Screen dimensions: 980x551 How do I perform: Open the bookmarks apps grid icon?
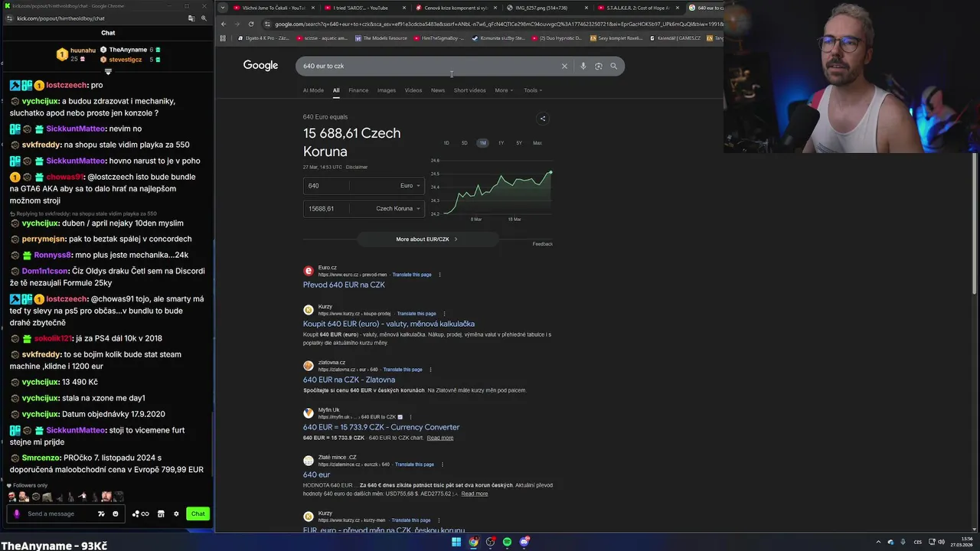pyautogui.click(x=223, y=37)
